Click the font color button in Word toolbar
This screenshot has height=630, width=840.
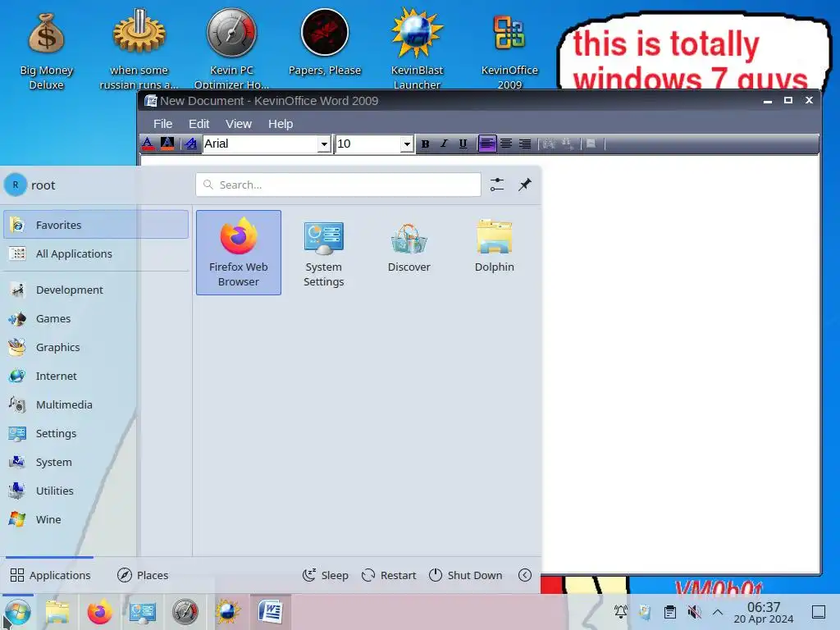coord(148,144)
